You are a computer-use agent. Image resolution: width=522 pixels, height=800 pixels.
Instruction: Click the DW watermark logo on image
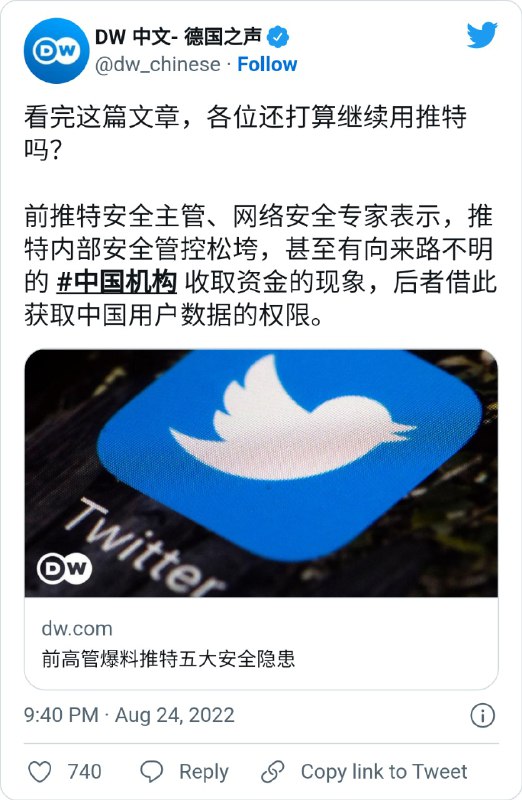(65, 568)
